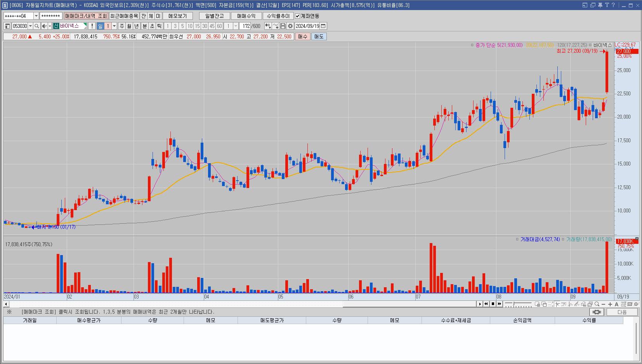Click the chart settings gear icon in toolbar
The height and width of the screenshot is (364, 642).
pos(290,26)
